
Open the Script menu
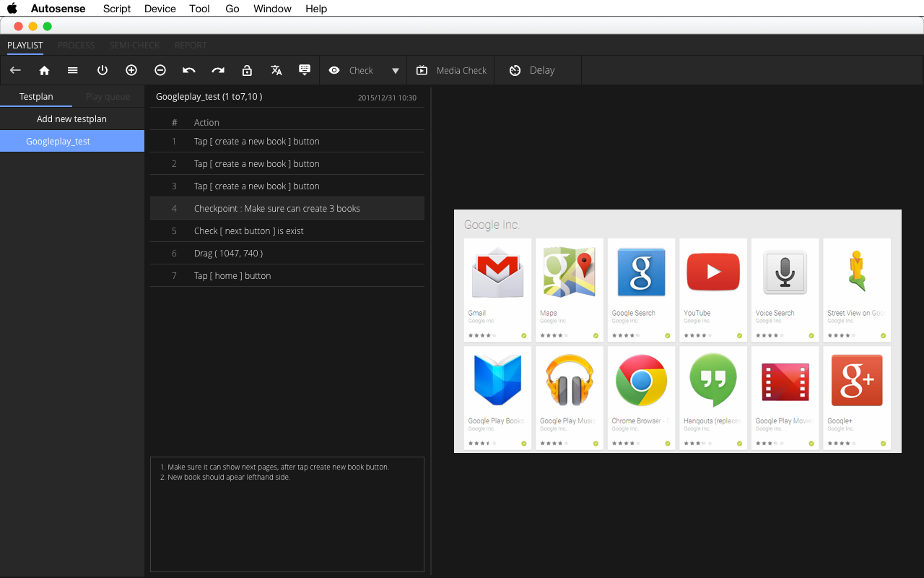[x=117, y=9]
